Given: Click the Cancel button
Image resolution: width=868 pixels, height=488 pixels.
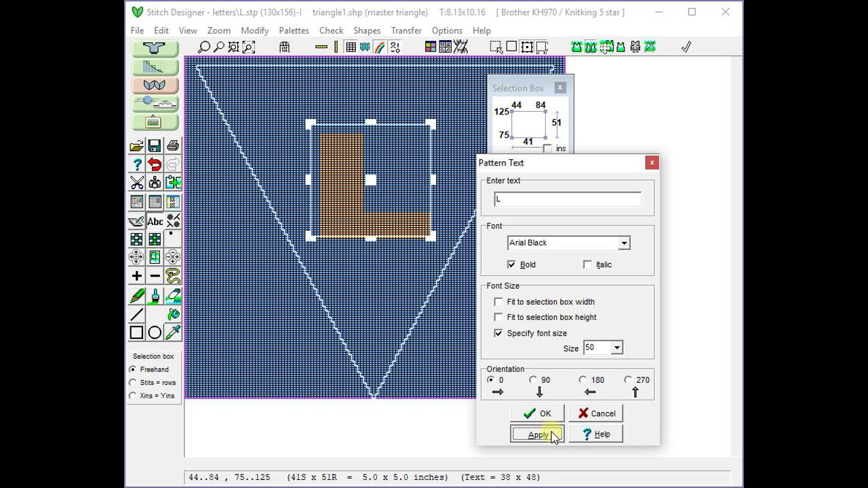Looking at the screenshot, I should coord(596,413).
